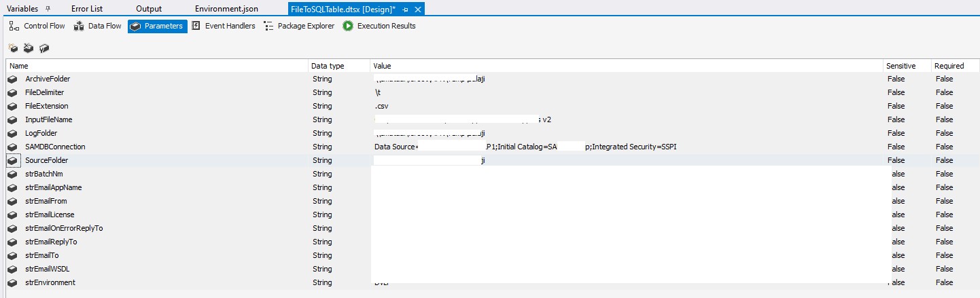980x298 pixels.
Task: Select the FileDelimiter parameter row icon
Action: pos(12,92)
